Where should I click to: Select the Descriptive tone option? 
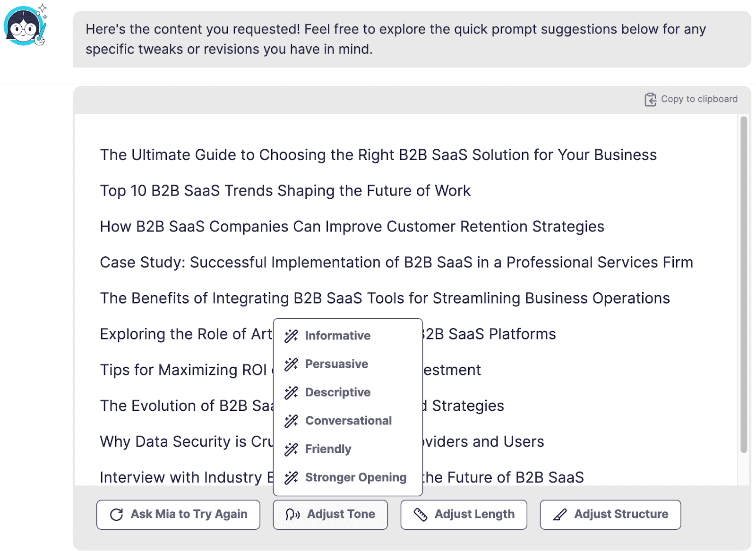point(337,392)
